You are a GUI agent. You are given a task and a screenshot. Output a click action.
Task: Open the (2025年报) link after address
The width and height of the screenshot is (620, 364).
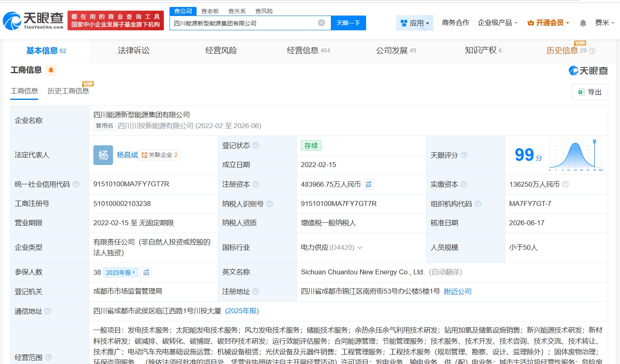pyautogui.click(x=242, y=311)
